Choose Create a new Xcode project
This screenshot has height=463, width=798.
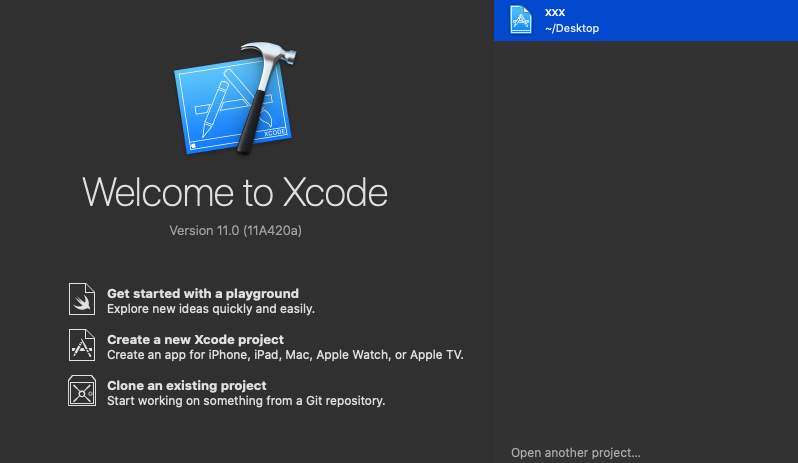[x=195, y=339]
